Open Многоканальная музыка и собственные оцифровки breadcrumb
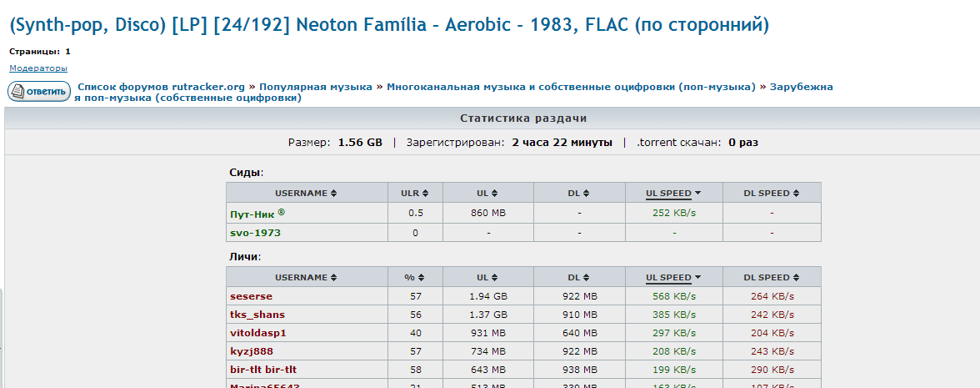980x388 pixels. click(572, 87)
